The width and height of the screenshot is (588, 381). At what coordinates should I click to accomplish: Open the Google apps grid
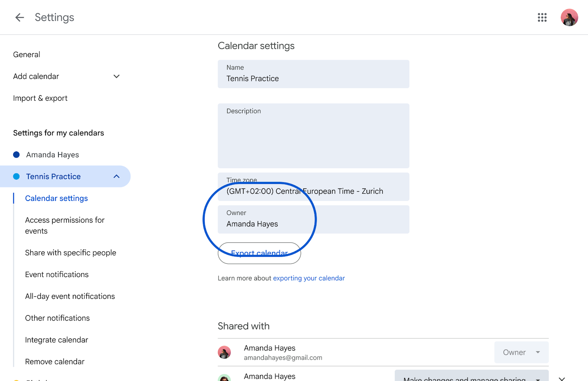tap(542, 17)
